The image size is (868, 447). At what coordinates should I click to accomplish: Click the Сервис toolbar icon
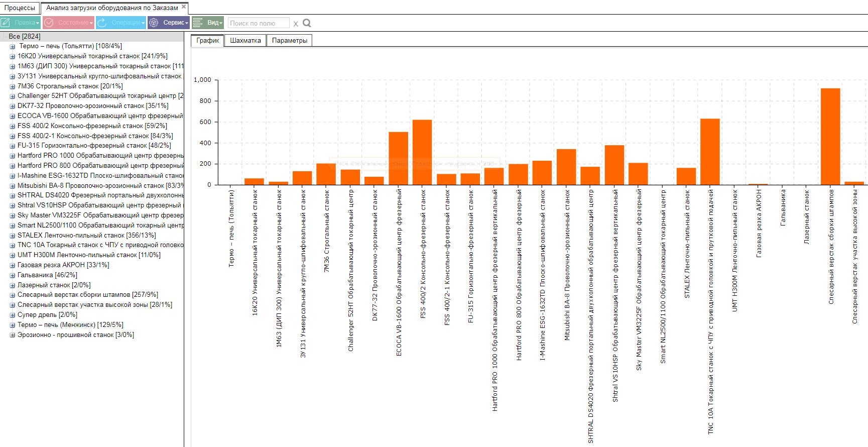[154, 23]
